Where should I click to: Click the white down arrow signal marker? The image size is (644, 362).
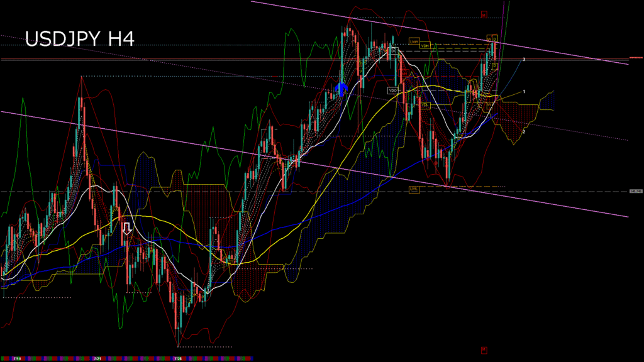coord(127,229)
